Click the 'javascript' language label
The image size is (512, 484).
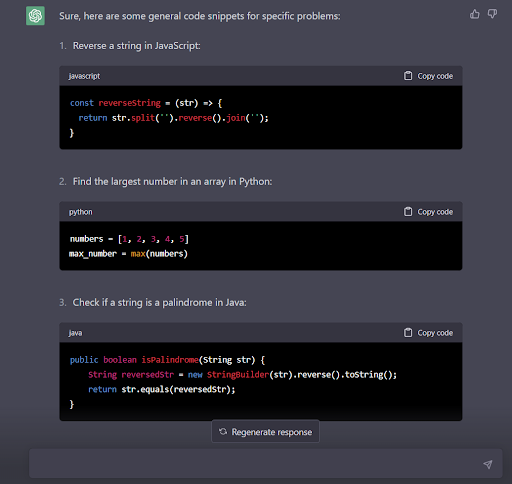84,76
